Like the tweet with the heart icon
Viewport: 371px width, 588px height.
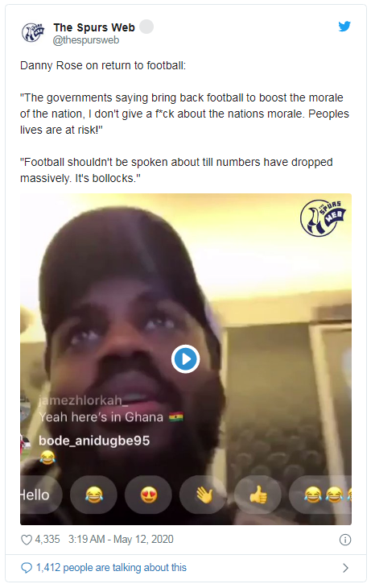27,540
